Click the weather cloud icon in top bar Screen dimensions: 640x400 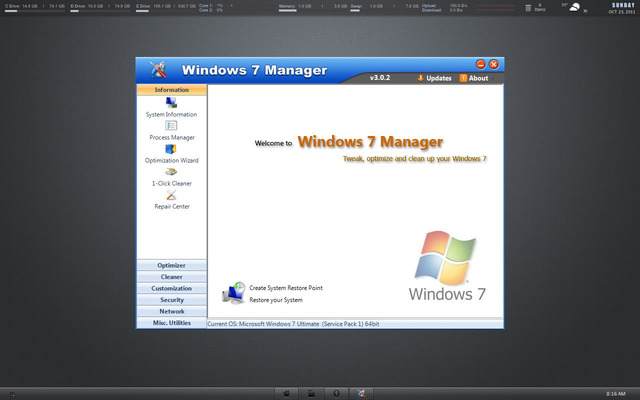coord(575,7)
